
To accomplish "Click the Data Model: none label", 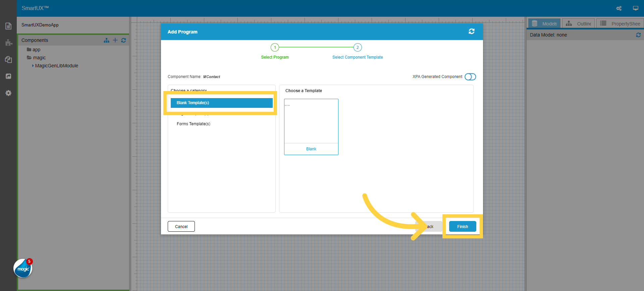I will [548, 35].
